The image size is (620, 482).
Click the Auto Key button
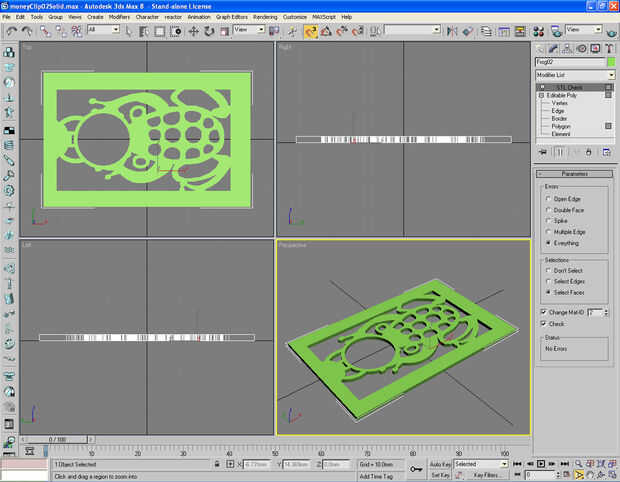pos(440,464)
